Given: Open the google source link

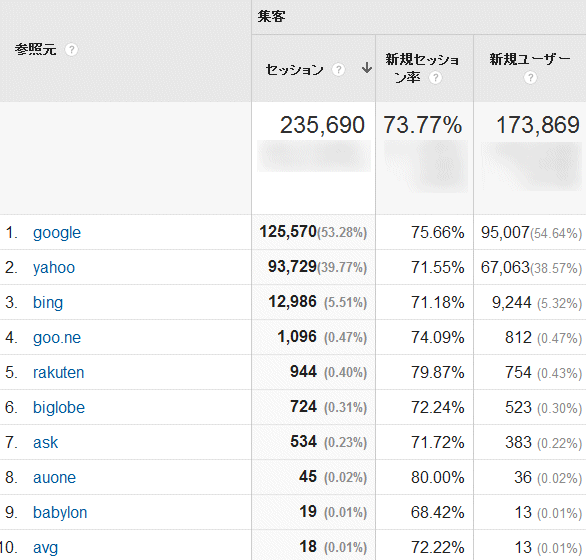Looking at the screenshot, I should tap(57, 233).
